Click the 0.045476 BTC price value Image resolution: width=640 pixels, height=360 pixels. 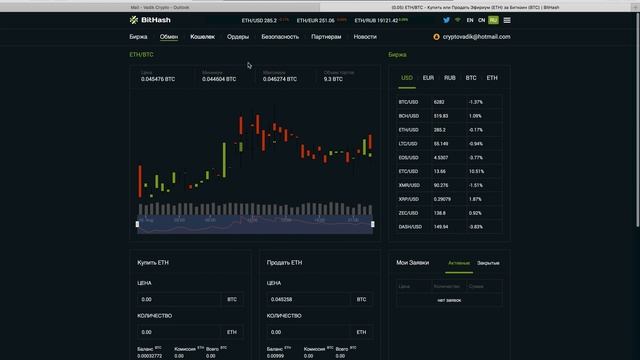coord(158,79)
